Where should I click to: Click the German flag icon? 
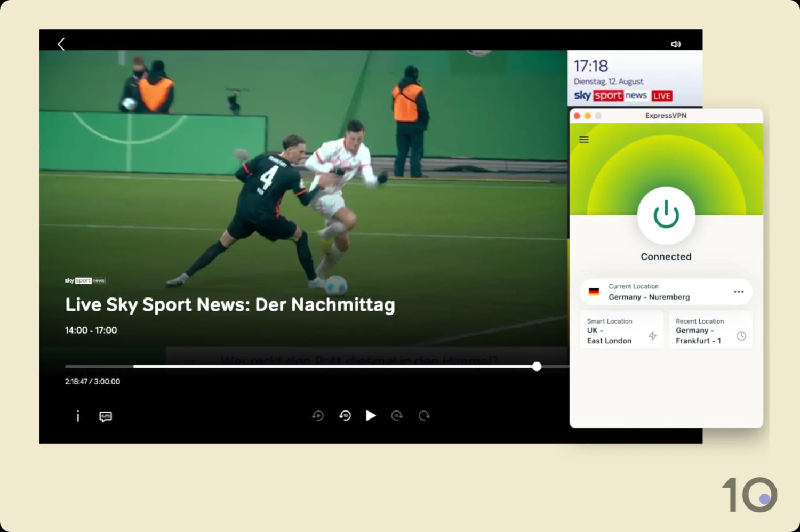tap(594, 292)
